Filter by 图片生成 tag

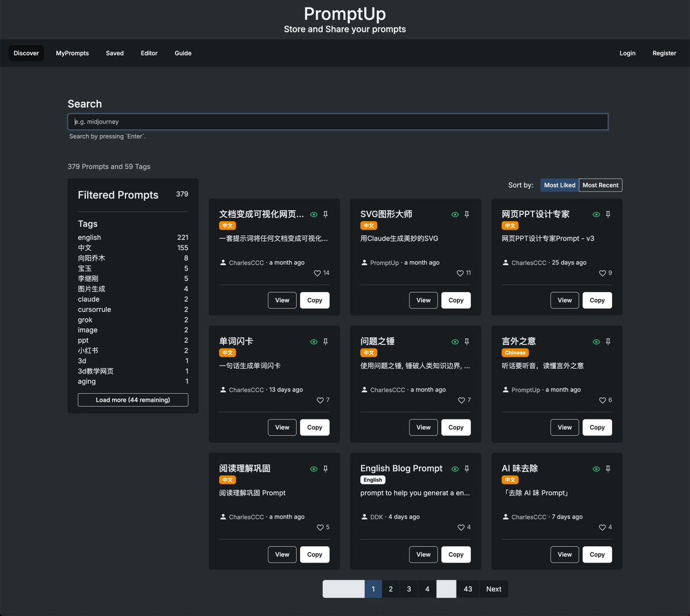[x=133, y=289]
